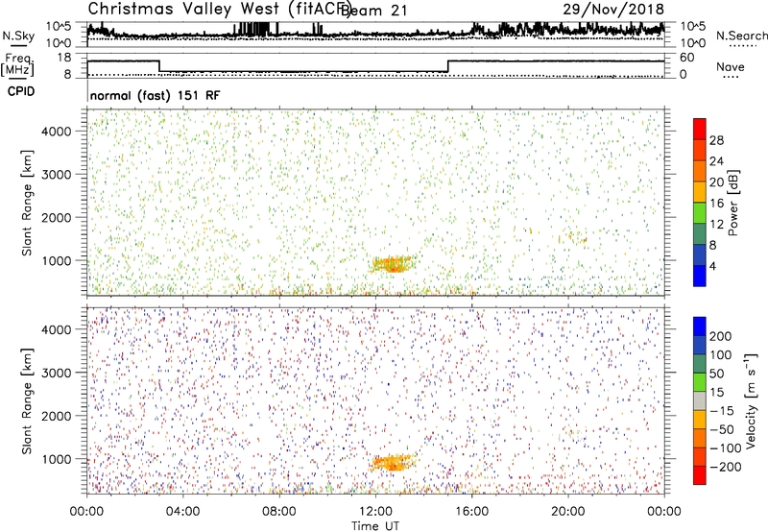The width and height of the screenshot is (768, 532).
Task: Click the "1000" tick in the velocity panel
Action: pyautogui.click(x=56, y=459)
